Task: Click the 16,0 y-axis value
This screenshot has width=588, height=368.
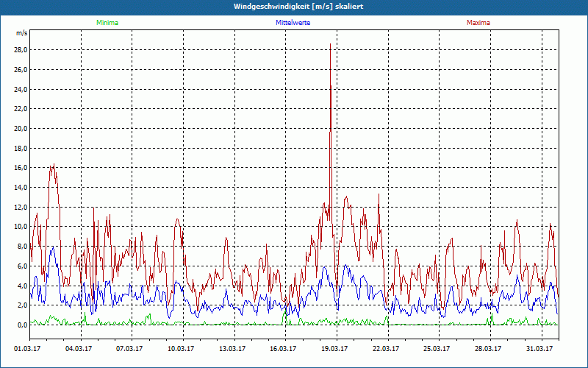Action: coord(21,168)
